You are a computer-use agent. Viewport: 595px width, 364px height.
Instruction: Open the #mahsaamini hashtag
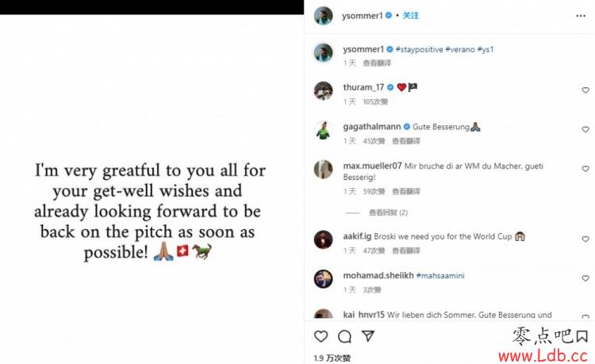pos(440,276)
